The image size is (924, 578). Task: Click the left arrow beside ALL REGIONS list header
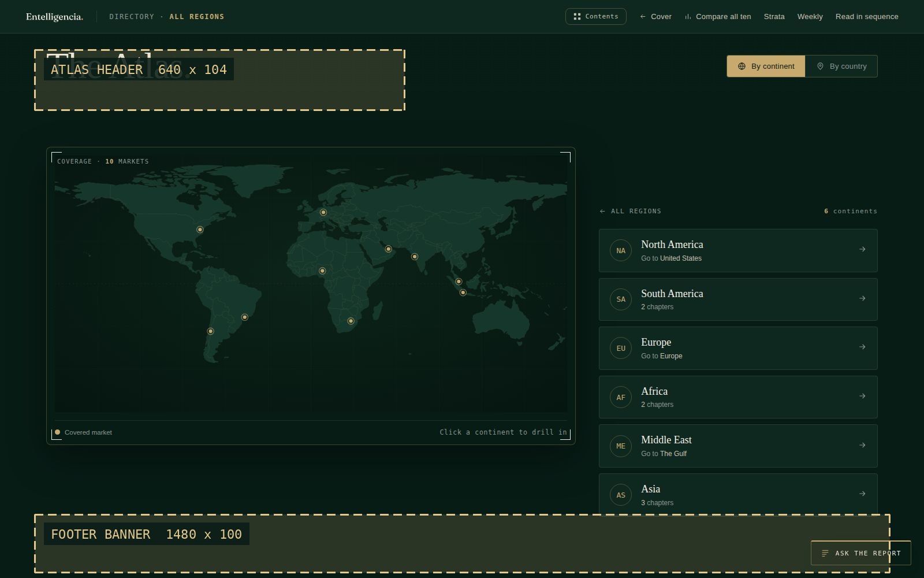(602, 211)
